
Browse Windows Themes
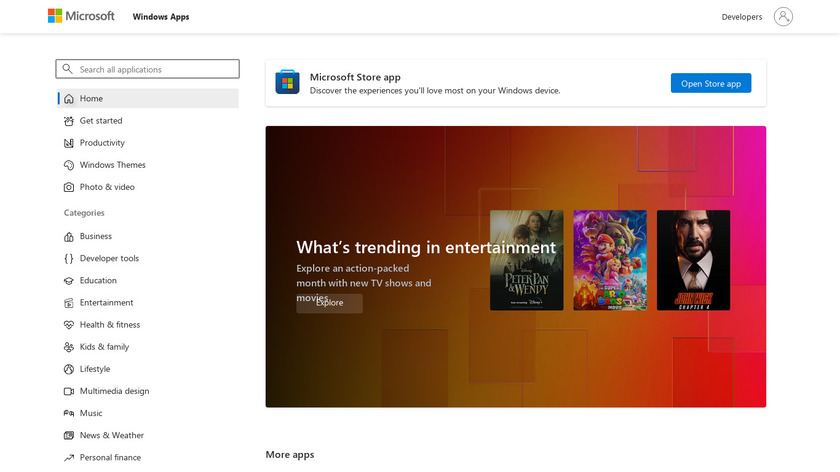(148, 164)
